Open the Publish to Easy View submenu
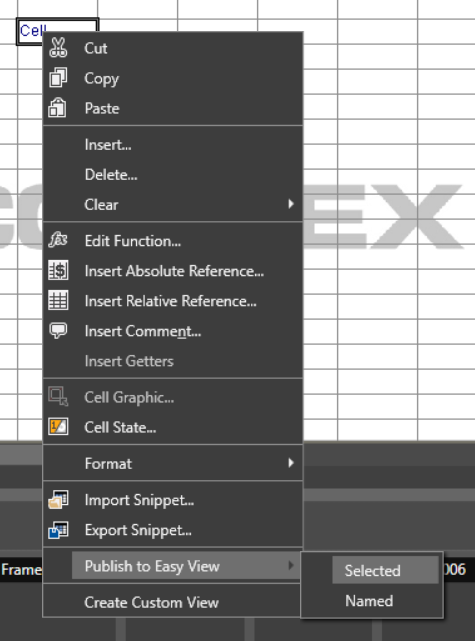The image size is (475, 641). tap(186, 565)
